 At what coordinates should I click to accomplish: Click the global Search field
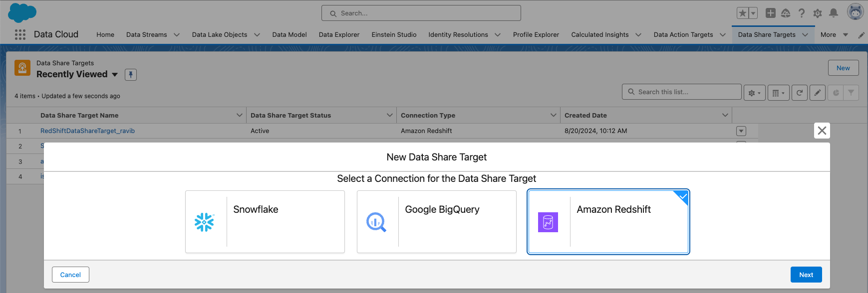pyautogui.click(x=421, y=13)
